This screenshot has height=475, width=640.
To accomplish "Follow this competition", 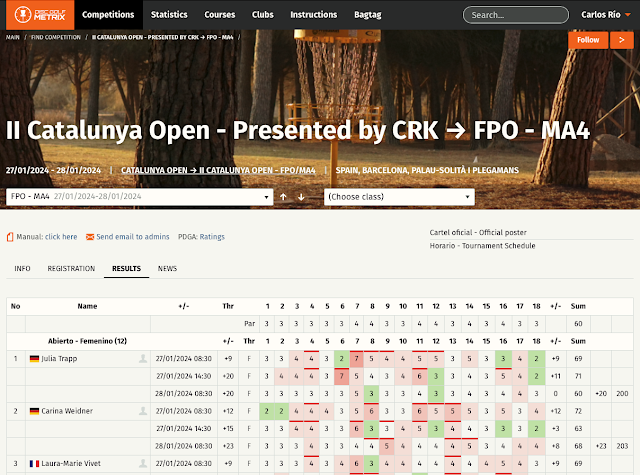I will tap(588, 40).
